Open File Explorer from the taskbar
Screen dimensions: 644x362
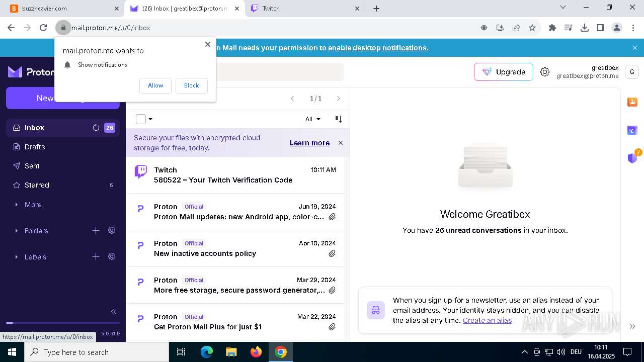point(231,352)
